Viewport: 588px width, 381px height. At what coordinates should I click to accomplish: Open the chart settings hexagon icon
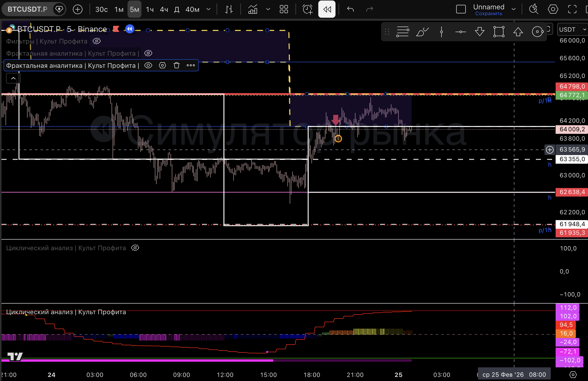(x=553, y=9)
